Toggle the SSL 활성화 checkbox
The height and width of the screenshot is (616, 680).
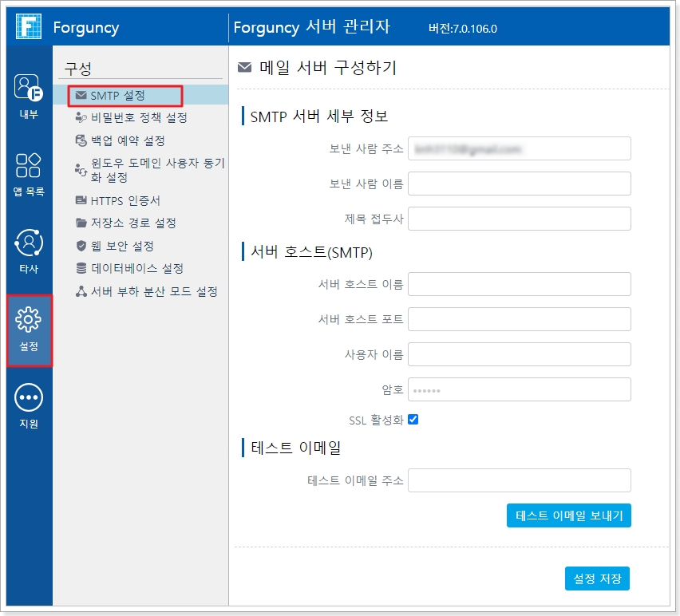pos(413,420)
